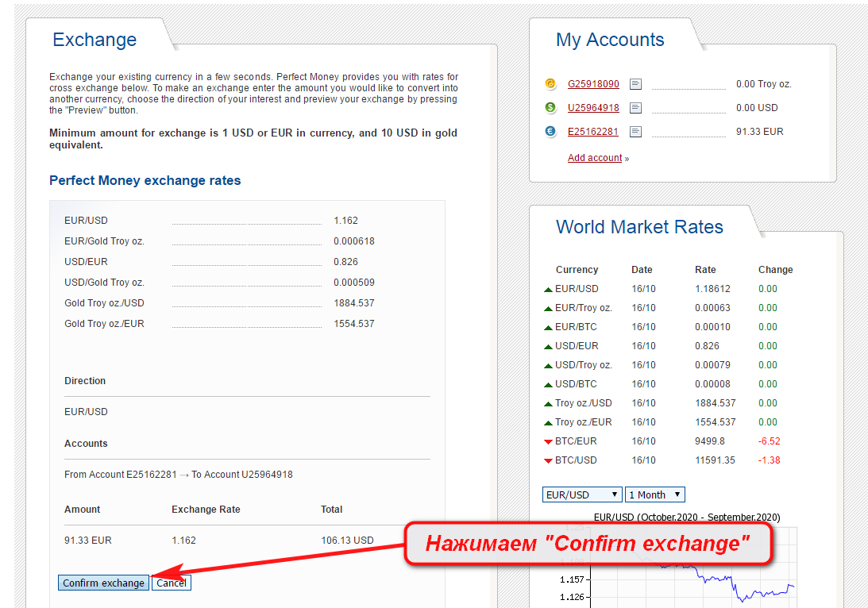Click the blue EUR account icon
The height and width of the screenshot is (608, 868).
pos(550,131)
